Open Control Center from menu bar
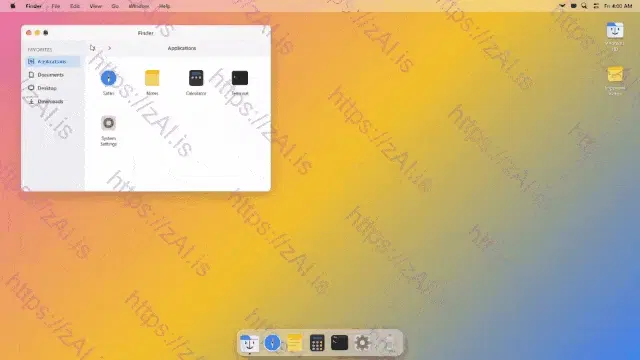 click(596, 6)
